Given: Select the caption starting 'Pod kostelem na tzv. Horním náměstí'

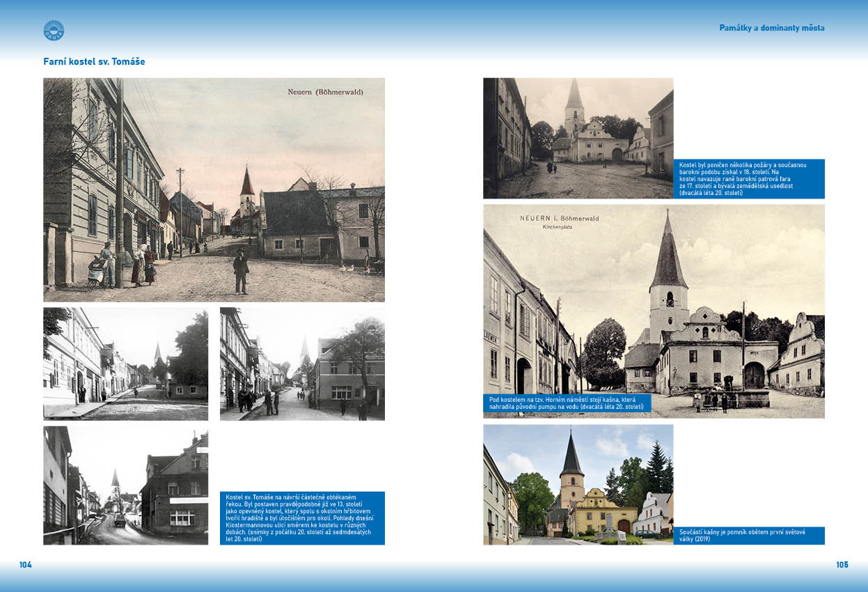Looking at the screenshot, I should click(x=567, y=403).
